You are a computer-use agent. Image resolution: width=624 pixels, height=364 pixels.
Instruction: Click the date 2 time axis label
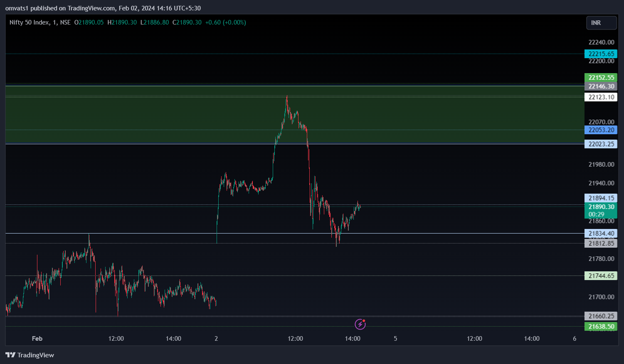point(216,339)
